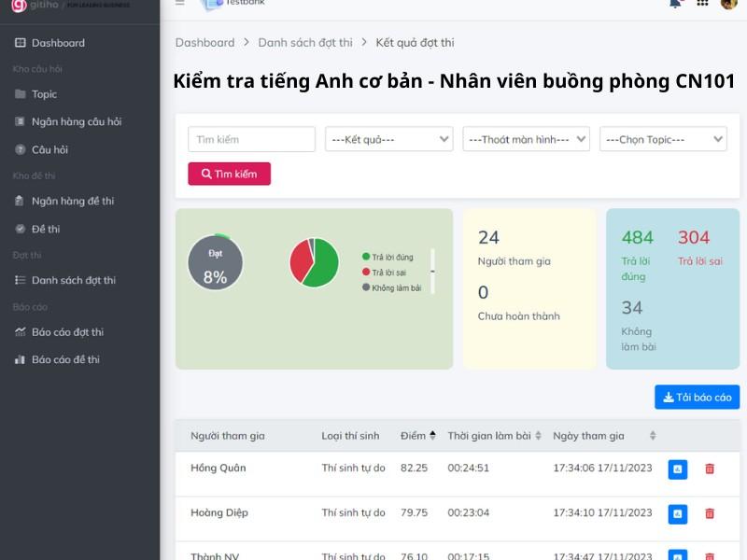This screenshot has height=560, width=747.
Task: Open the Kết quả filter dropdown
Action: pyautogui.click(x=388, y=139)
